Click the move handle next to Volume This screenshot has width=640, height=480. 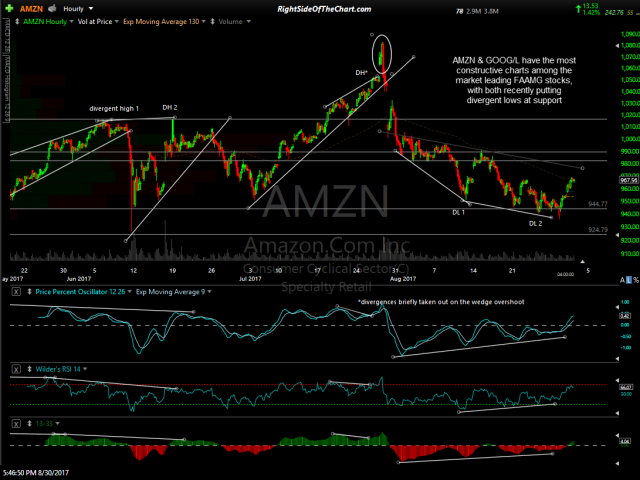(x=213, y=22)
